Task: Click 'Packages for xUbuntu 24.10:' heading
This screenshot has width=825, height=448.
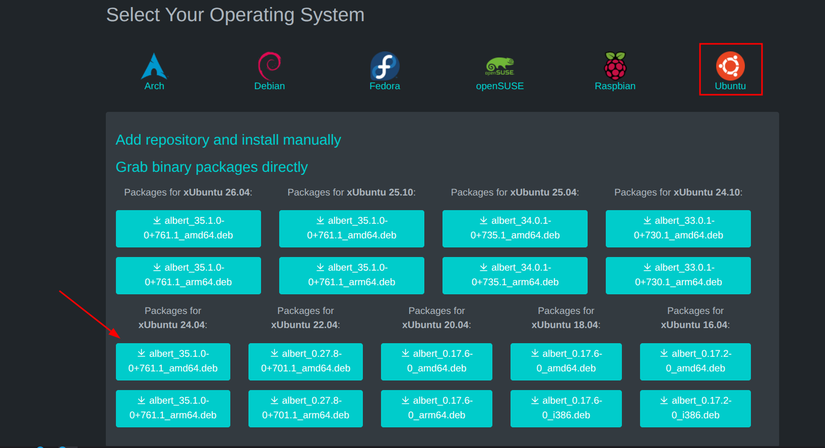Action: 678,193
